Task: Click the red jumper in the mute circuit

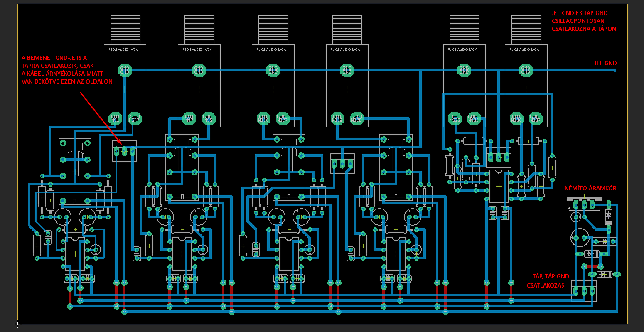Action: [x=593, y=266]
